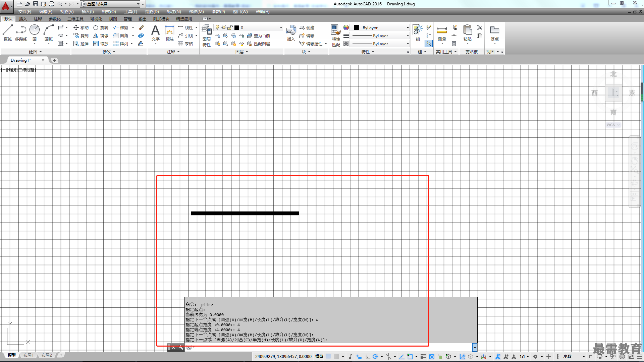Screen dimensions: 644x362
Task: Expand the 修改 panel
Action: [x=109, y=52]
